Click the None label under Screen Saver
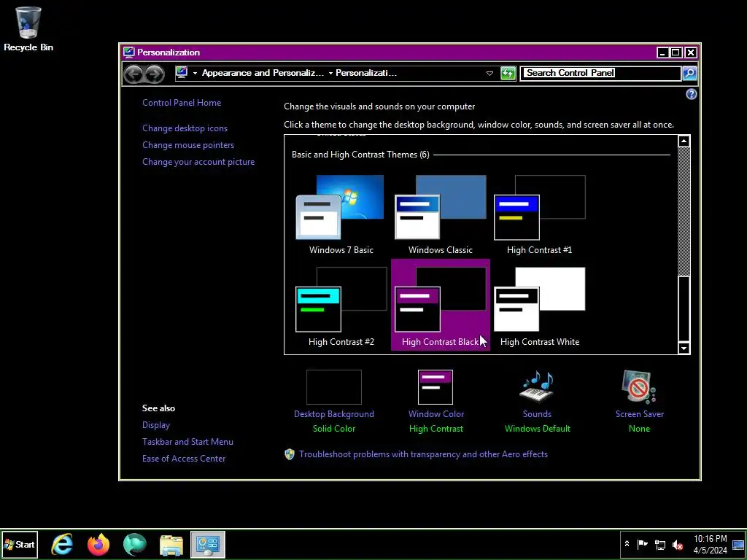The width and height of the screenshot is (747, 560). click(639, 429)
